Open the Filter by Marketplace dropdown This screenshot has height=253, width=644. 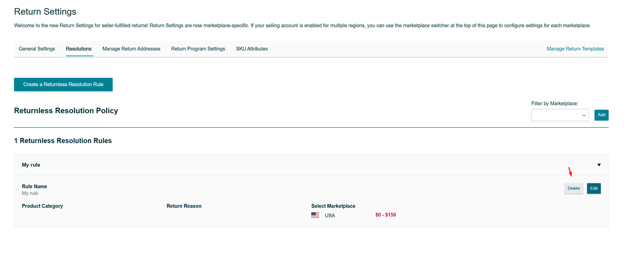[x=559, y=115]
